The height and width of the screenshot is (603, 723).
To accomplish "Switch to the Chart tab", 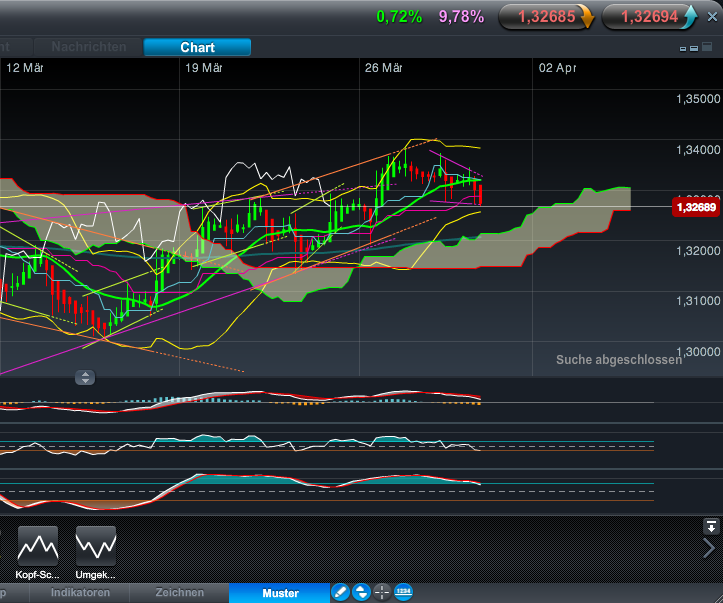I will [197, 47].
